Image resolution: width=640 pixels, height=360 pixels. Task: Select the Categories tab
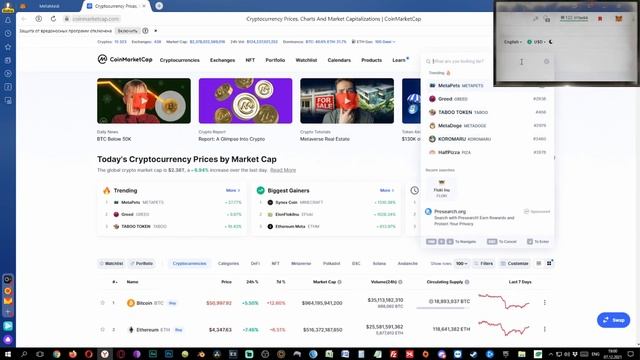pyautogui.click(x=228, y=263)
